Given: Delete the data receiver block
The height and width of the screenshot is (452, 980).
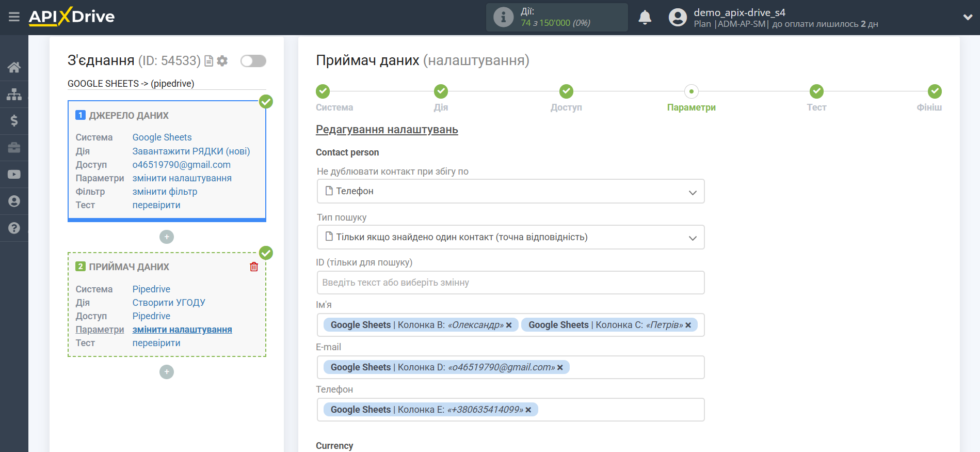Looking at the screenshot, I should [254, 267].
